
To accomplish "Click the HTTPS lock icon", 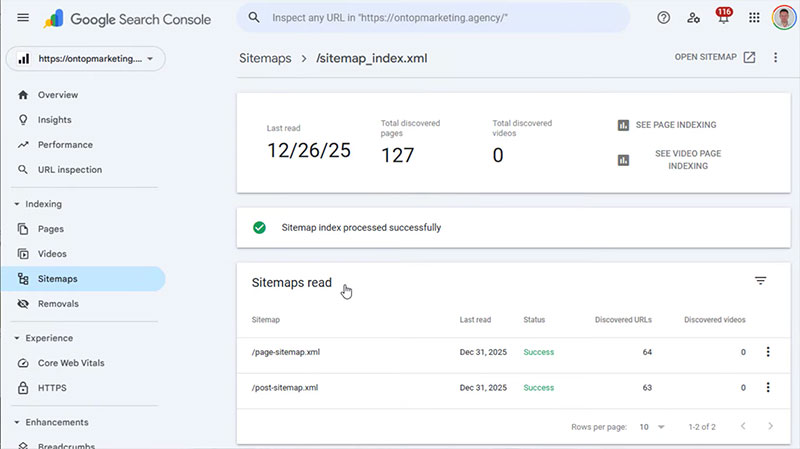I will tap(23, 388).
